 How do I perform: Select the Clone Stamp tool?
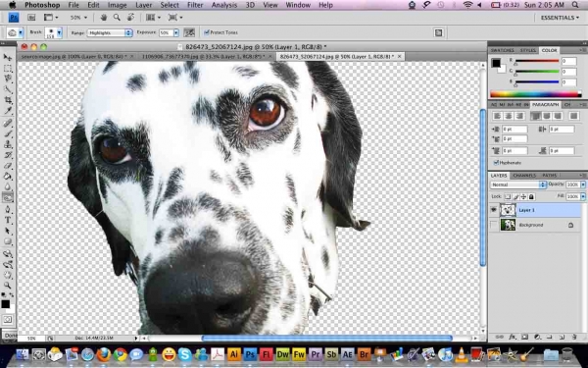pos(8,144)
